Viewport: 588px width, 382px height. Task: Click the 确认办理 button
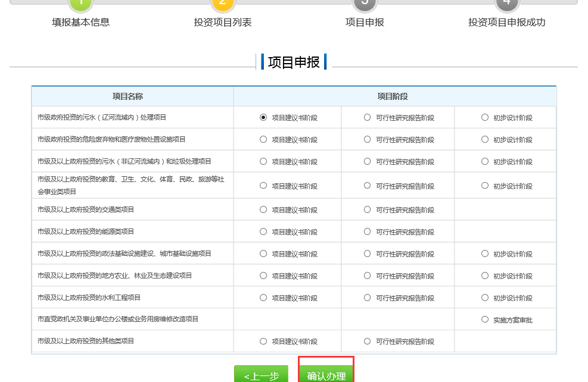pyautogui.click(x=326, y=375)
